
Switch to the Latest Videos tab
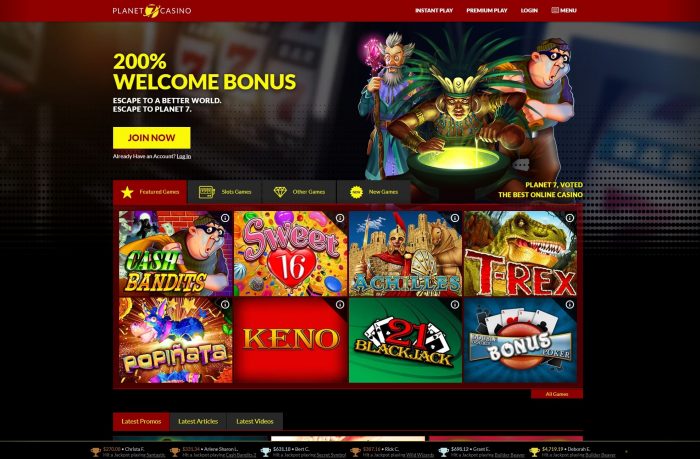coord(254,421)
